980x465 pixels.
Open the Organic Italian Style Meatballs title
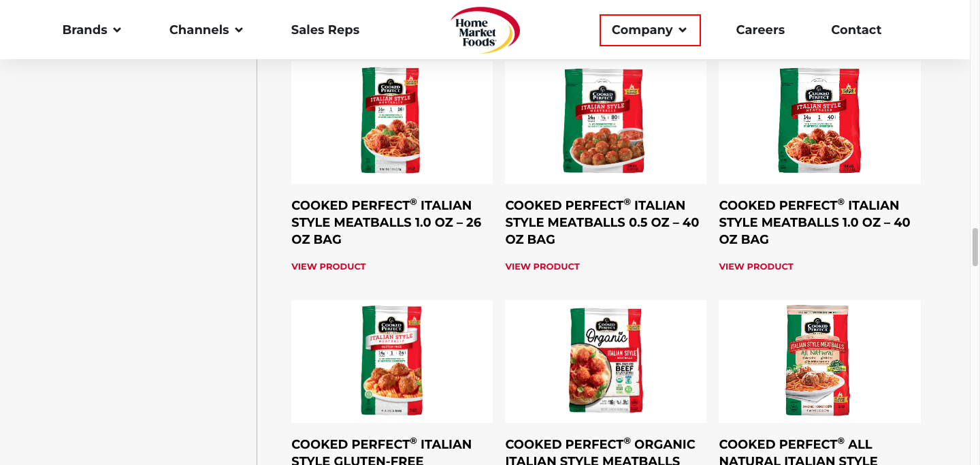click(600, 452)
